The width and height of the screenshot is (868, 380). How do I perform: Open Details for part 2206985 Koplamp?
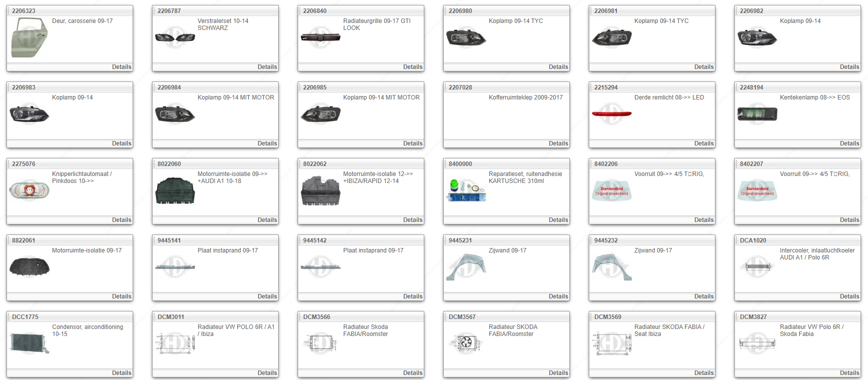[412, 143]
